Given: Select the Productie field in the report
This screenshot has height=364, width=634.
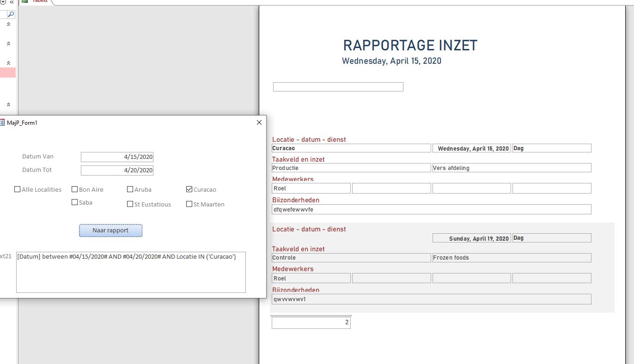Looking at the screenshot, I should coord(351,168).
